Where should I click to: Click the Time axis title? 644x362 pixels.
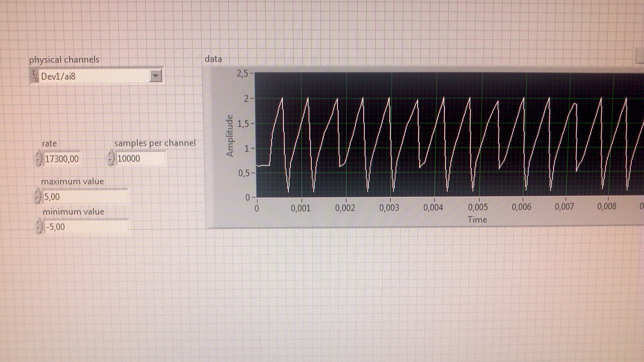pos(477,219)
